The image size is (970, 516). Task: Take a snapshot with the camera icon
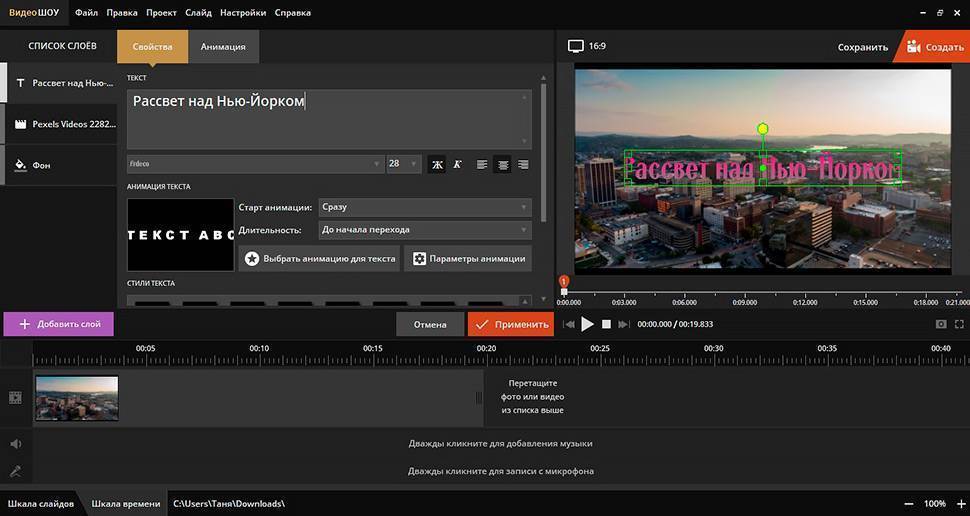(x=941, y=324)
